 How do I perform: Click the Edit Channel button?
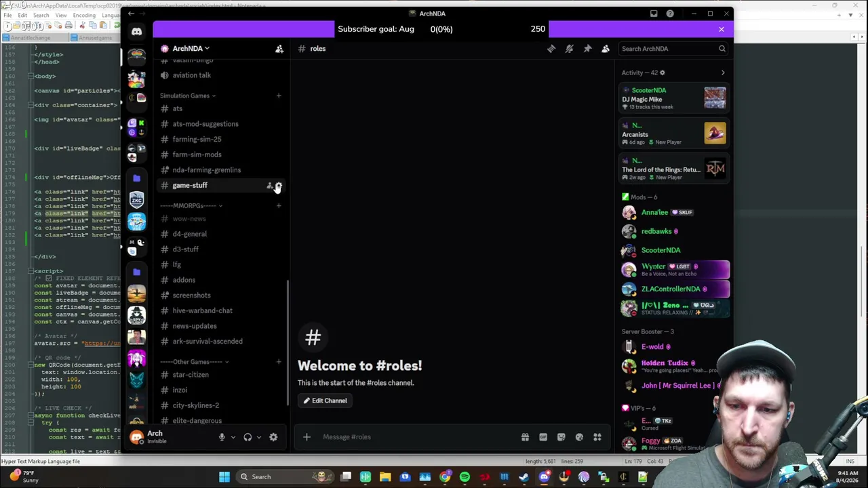[325, 401]
